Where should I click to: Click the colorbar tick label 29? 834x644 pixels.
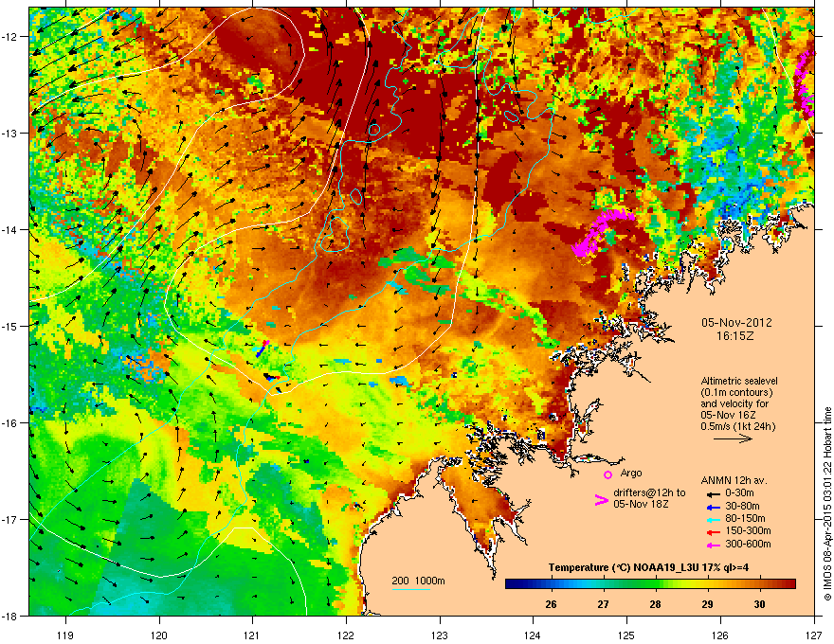pos(707,604)
